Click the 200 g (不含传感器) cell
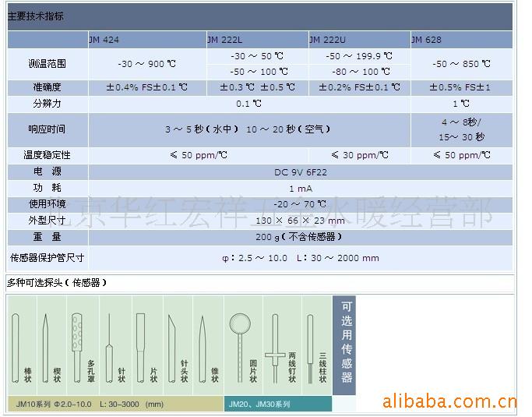Viewport: 532px width, 417px height. tap(300, 237)
